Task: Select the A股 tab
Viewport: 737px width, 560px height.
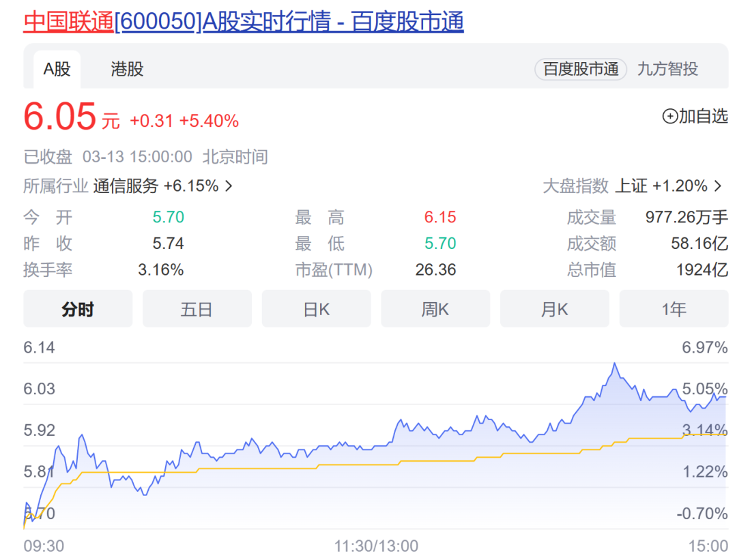Action: (57, 69)
